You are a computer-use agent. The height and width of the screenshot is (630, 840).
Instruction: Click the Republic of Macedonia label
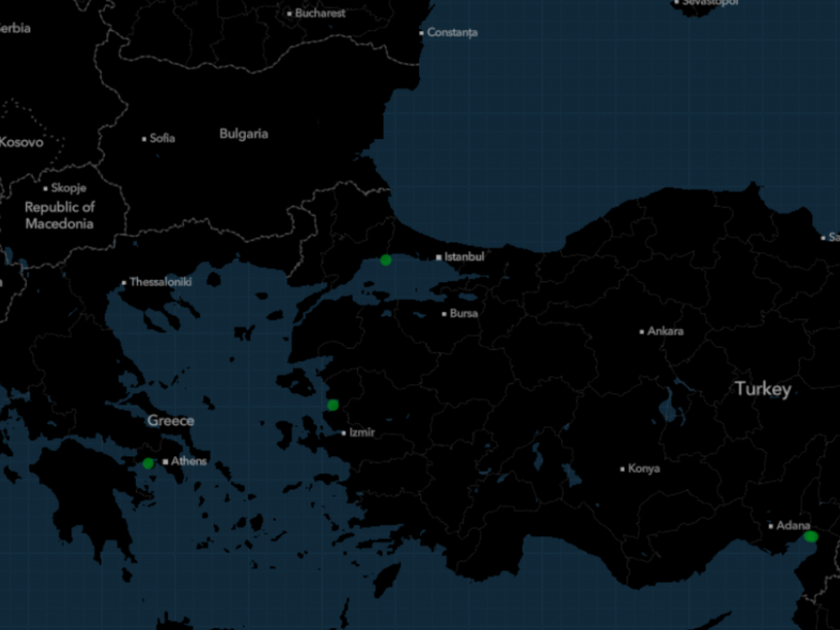click(60, 215)
